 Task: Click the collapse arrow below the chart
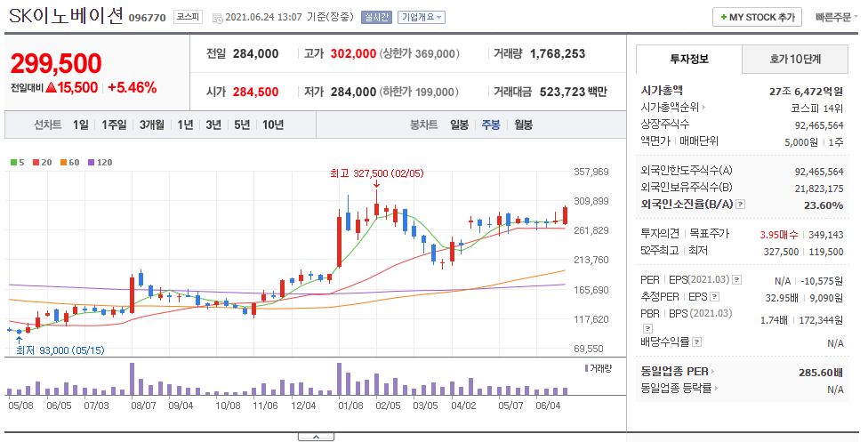coord(316,437)
